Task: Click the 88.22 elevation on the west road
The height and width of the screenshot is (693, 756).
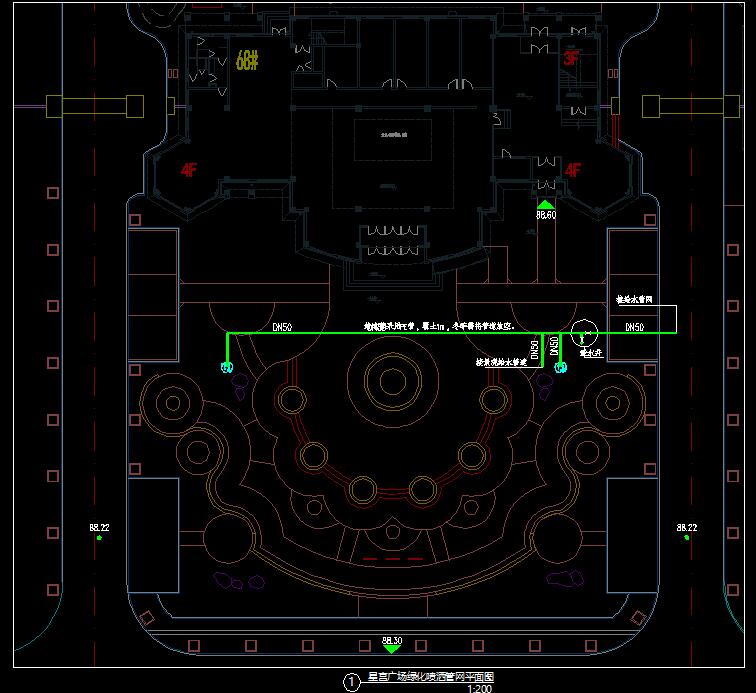Action: [x=99, y=528]
